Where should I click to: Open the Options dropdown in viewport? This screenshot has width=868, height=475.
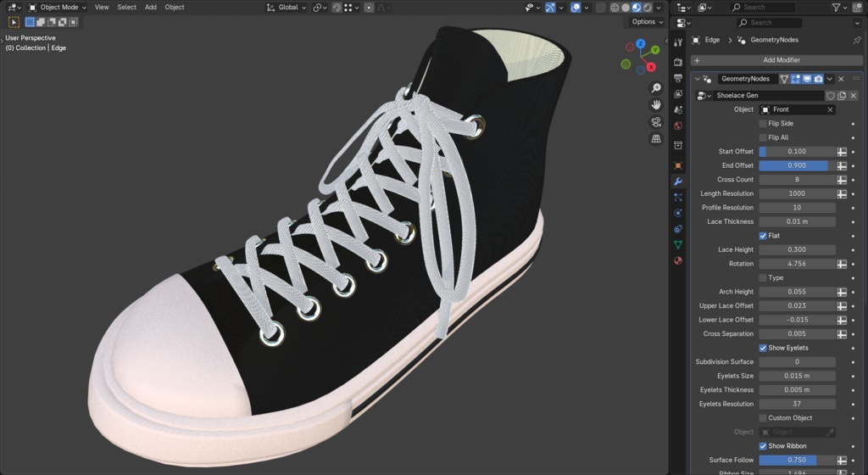click(x=647, y=21)
